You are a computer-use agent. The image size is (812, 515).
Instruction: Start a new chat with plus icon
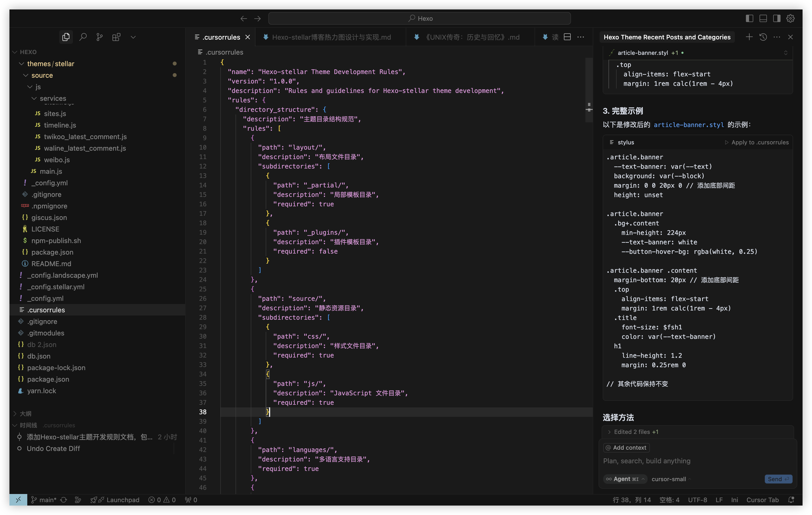coord(749,37)
